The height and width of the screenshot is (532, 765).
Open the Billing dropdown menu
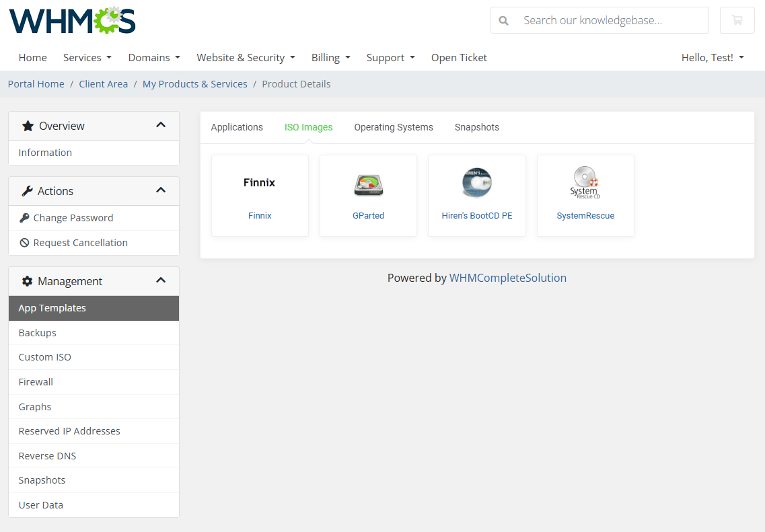pos(331,58)
